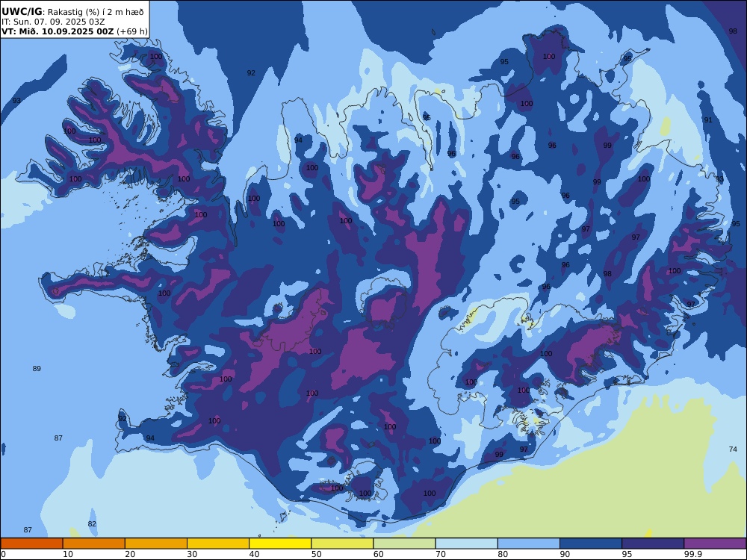Click the purple above-99.9% legend swatch

point(715,544)
